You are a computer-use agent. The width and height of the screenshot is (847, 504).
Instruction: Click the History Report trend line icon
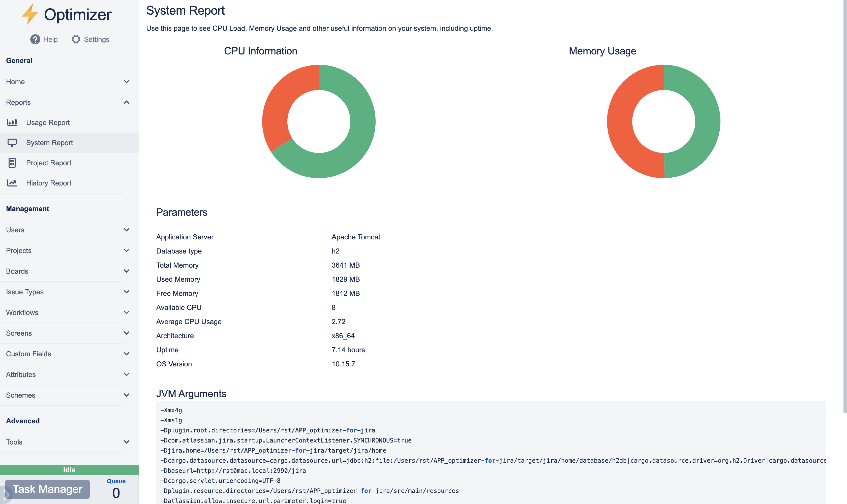pyautogui.click(x=12, y=183)
